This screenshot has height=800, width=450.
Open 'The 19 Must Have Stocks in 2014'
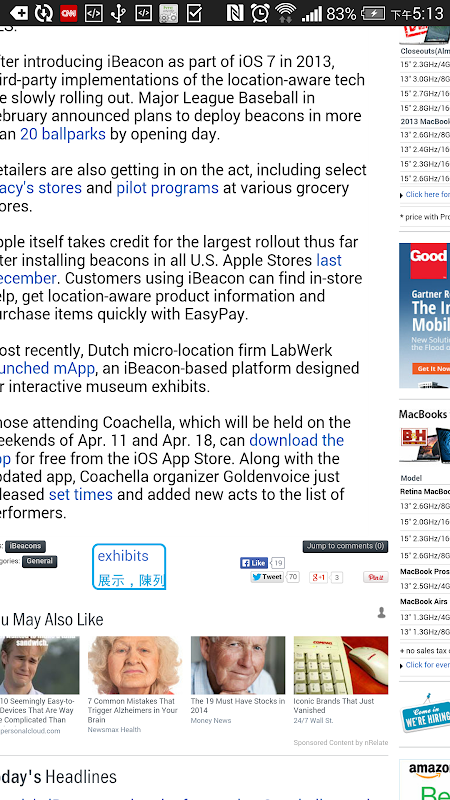click(238, 706)
